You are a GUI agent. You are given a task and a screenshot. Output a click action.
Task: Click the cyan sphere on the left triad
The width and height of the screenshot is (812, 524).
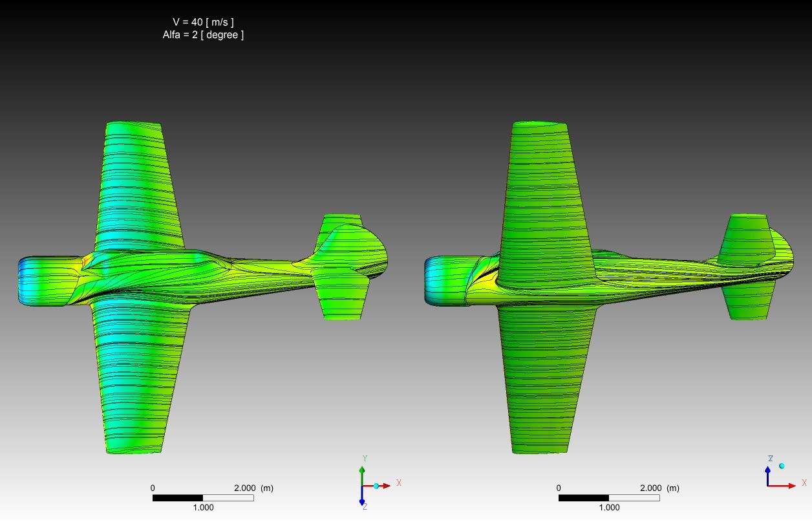(x=376, y=486)
